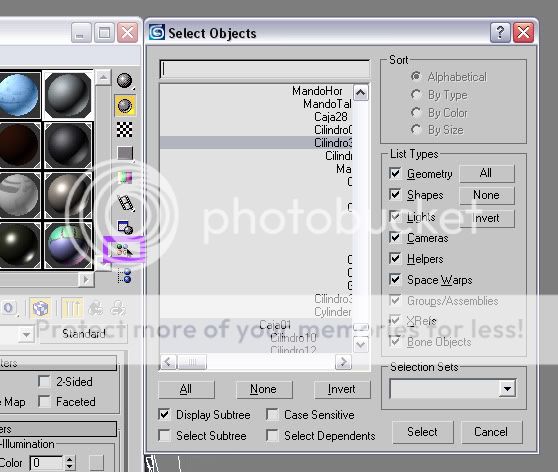The height and width of the screenshot is (472, 558).
Task: Click the color swatch beside the Self-Illumination Color value
Action: (96, 463)
